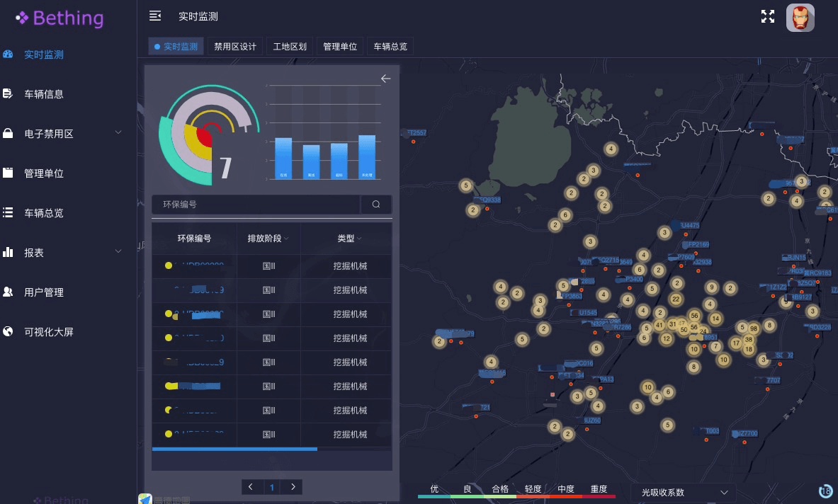Click the 重度 color legend segment

[x=599, y=491]
